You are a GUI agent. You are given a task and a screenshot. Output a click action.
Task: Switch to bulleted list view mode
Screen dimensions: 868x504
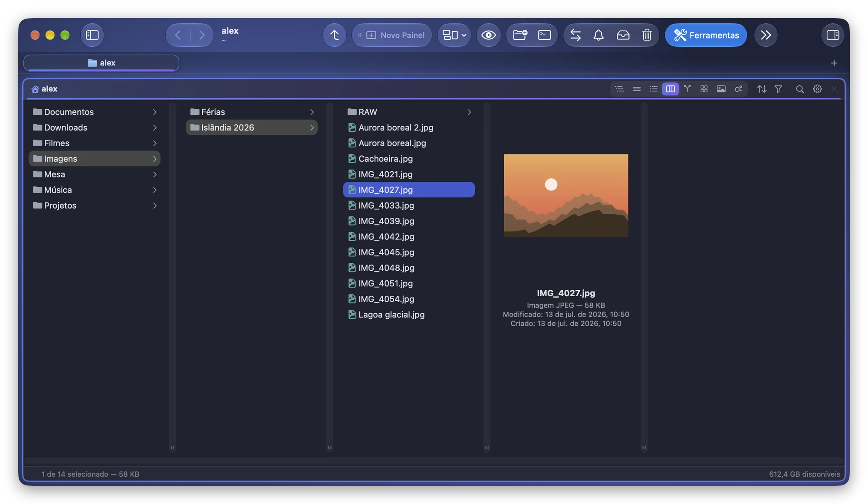[654, 89]
